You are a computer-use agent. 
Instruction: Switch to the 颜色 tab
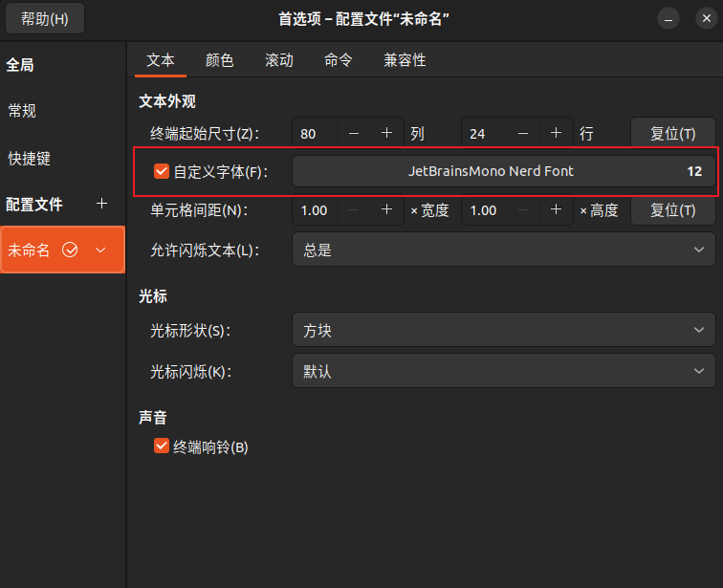pyautogui.click(x=219, y=60)
